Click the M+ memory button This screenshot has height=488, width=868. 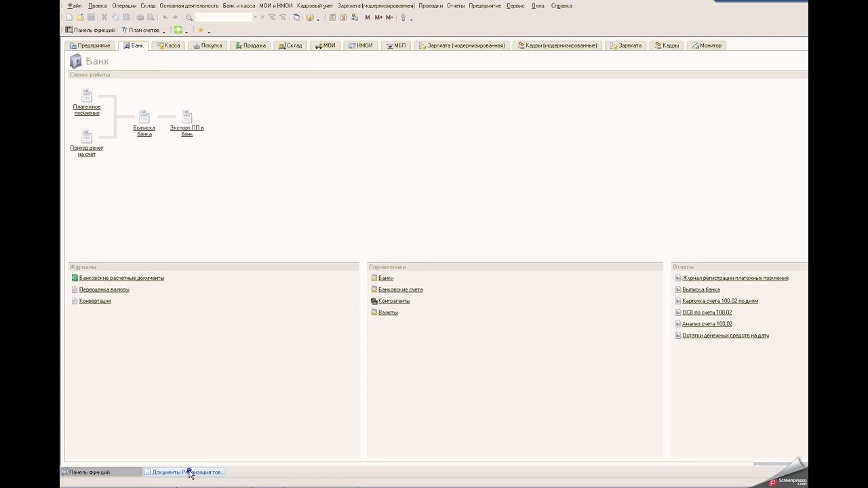coord(378,18)
